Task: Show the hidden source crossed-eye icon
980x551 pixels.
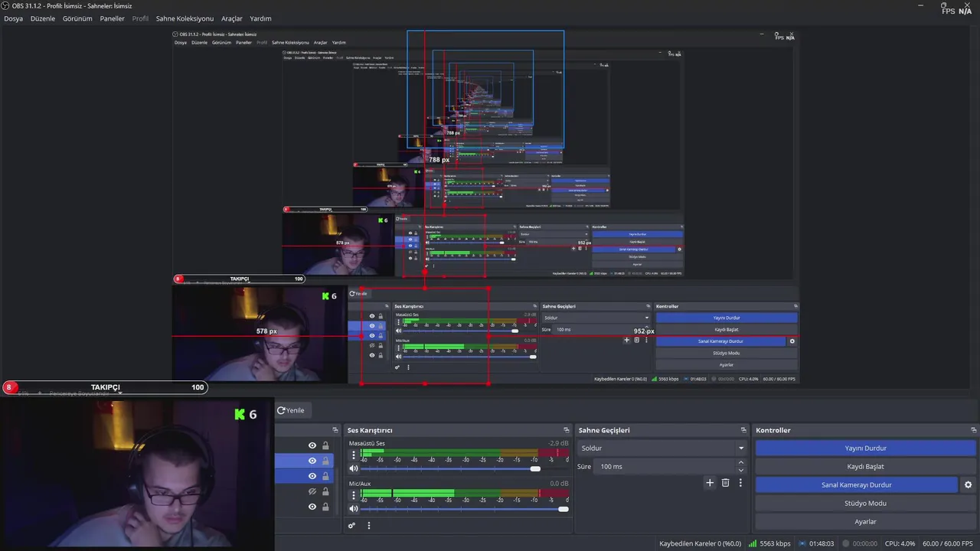Action: coord(312,491)
